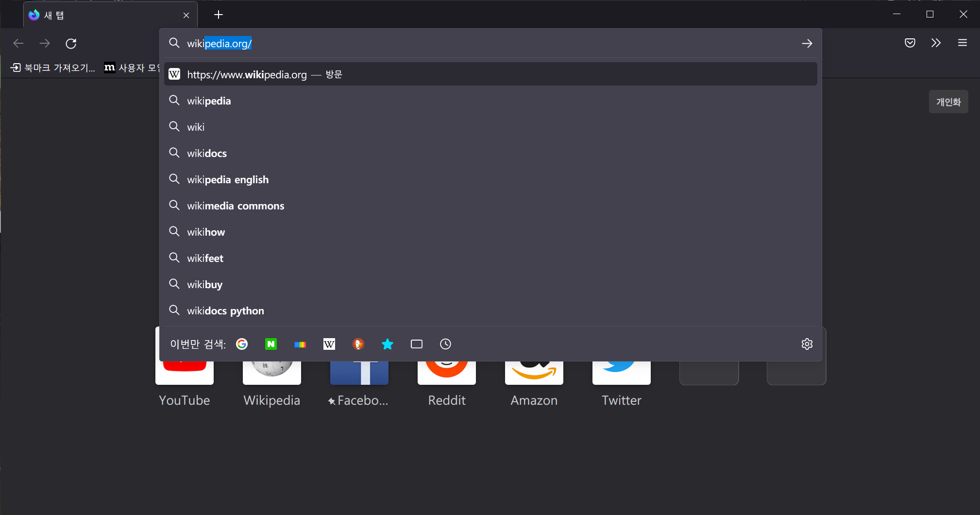980x515 pixels.
Task: Search this time with Google
Action: click(x=242, y=344)
